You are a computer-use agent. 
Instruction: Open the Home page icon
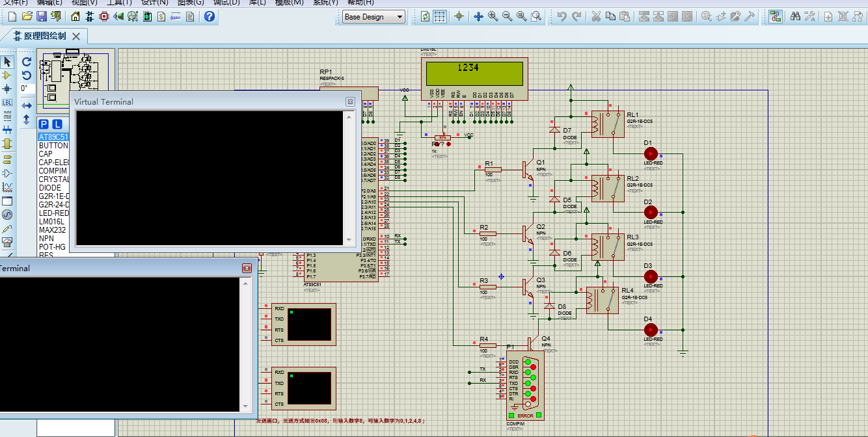[75, 16]
